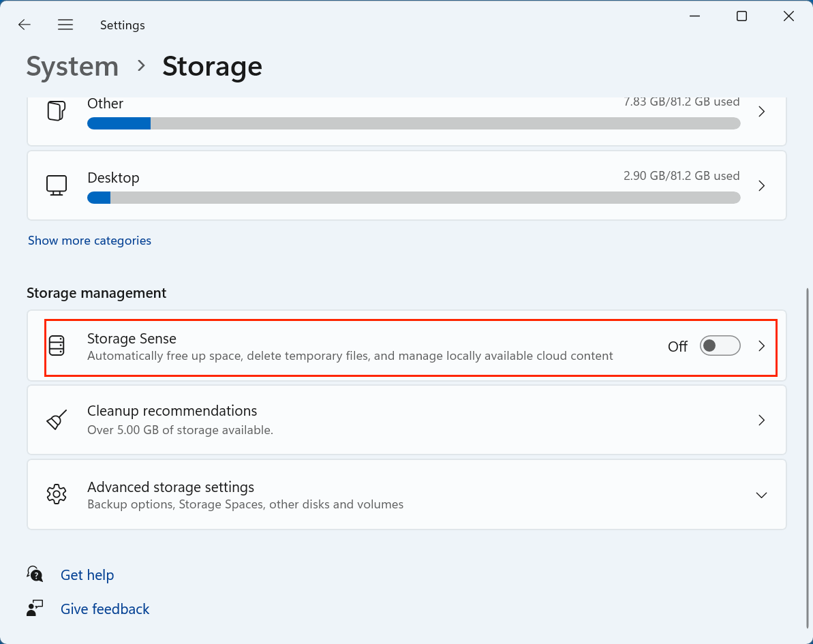Click Storage in the breadcrumb path
The width and height of the screenshot is (813, 644).
coord(212,66)
